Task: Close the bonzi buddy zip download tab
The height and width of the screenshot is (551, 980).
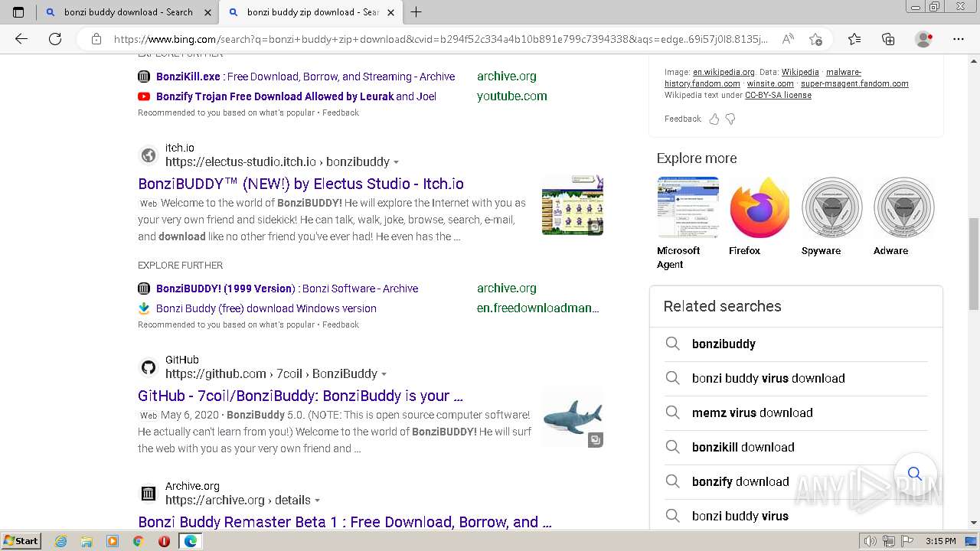Action: coord(390,12)
